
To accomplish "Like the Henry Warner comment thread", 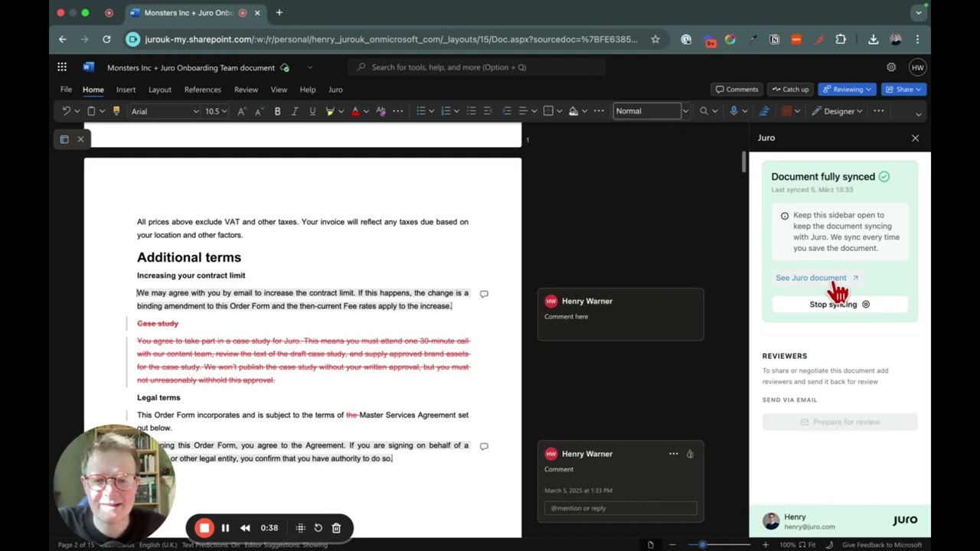I will click(690, 454).
